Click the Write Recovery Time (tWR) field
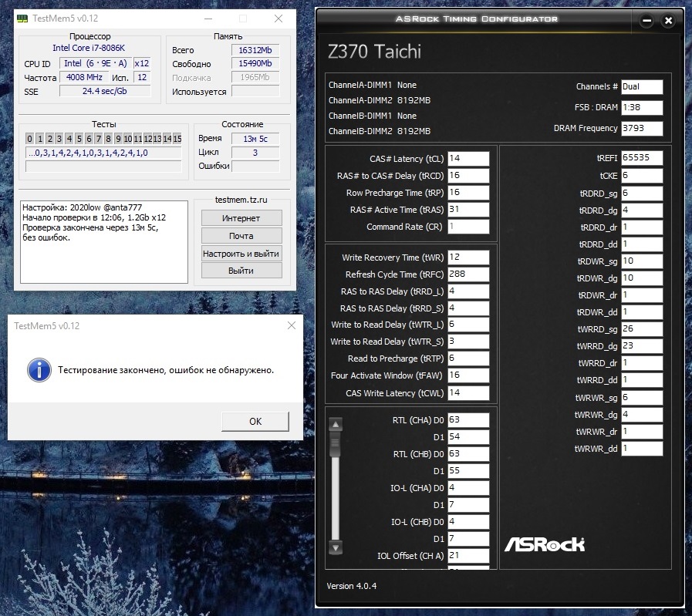This screenshot has height=616, width=692. coord(468,257)
